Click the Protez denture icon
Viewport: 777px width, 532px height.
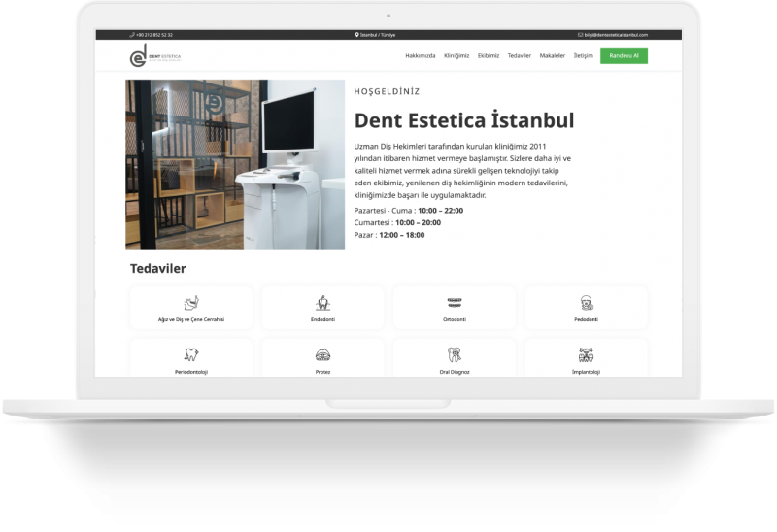point(323,355)
